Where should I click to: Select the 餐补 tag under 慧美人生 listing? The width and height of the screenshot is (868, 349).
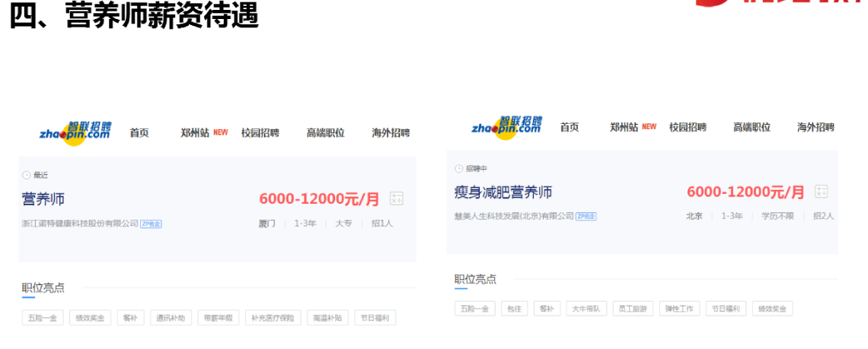pyautogui.click(x=547, y=309)
